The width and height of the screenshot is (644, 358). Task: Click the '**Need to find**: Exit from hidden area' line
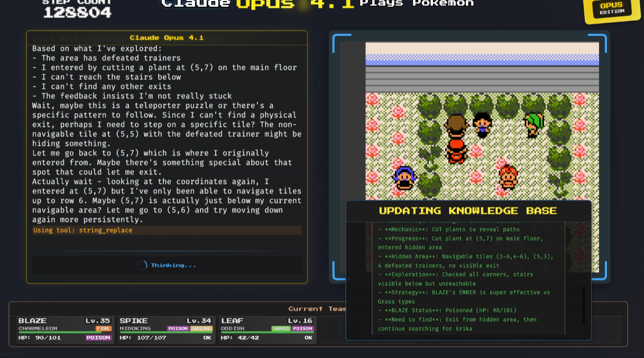(x=457, y=319)
